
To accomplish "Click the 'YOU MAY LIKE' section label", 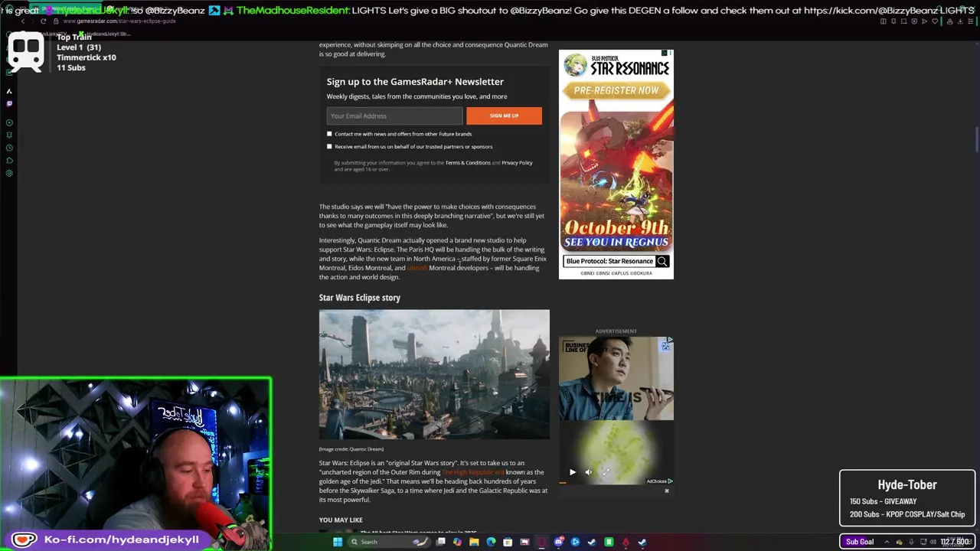I will [341, 520].
